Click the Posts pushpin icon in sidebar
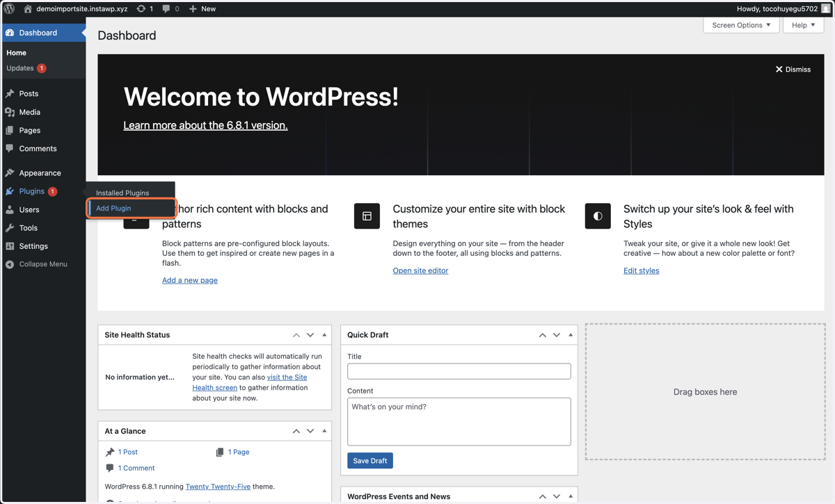 pyautogui.click(x=10, y=93)
